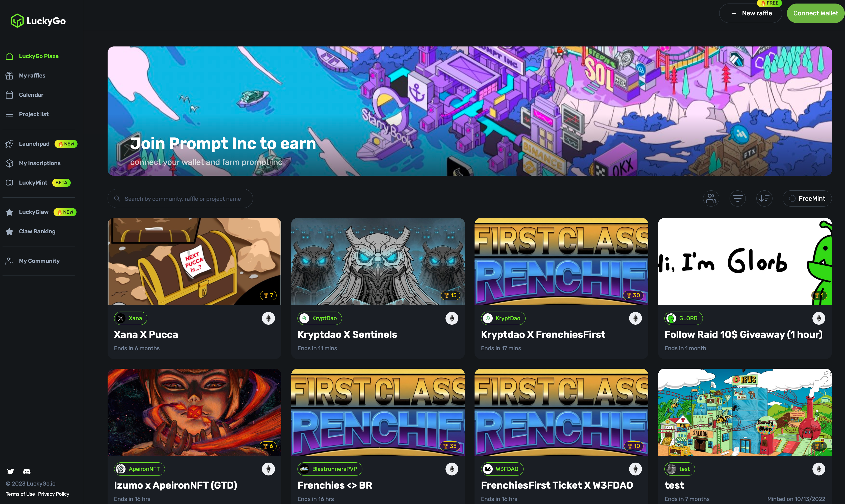Click the BlastrunnersPVP community tag
845x504 pixels.
tap(330, 469)
